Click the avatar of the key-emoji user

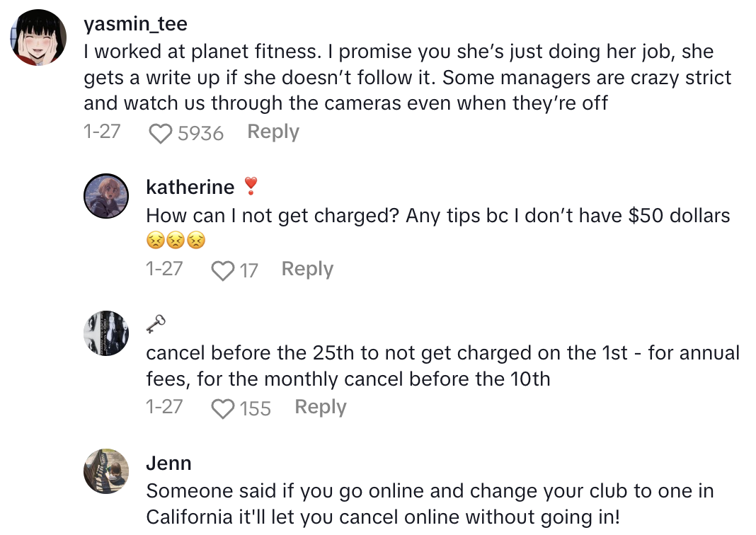click(x=106, y=333)
